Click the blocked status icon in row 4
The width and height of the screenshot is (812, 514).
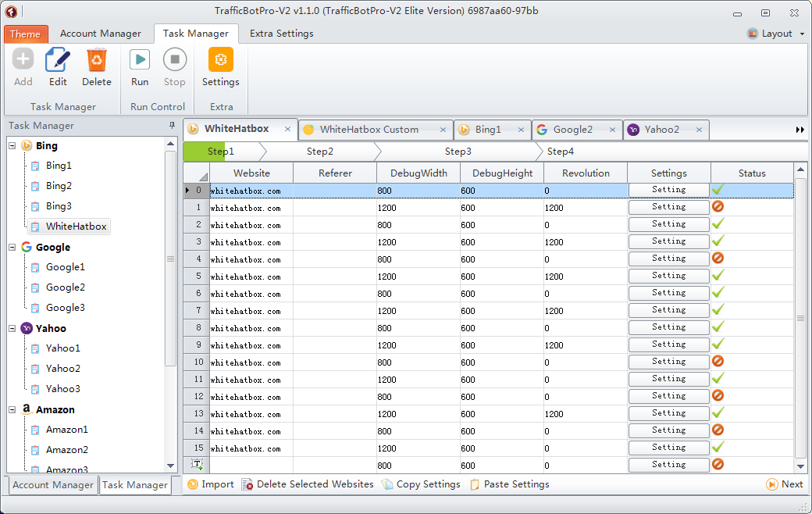click(718, 258)
